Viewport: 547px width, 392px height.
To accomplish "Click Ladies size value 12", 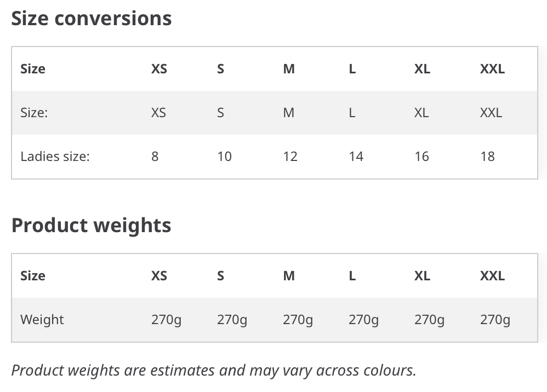I will coord(290,157).
